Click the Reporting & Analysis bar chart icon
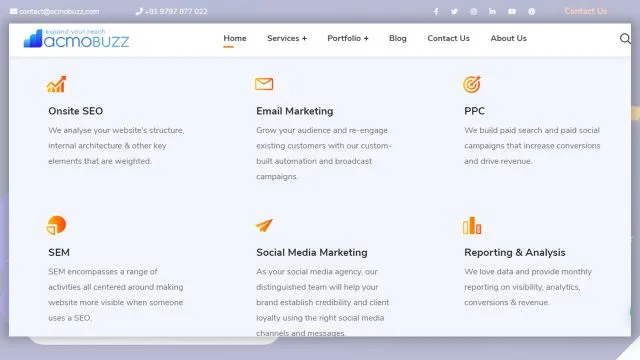Viewport: 640px width, 360px height. (x=472, y=225)
